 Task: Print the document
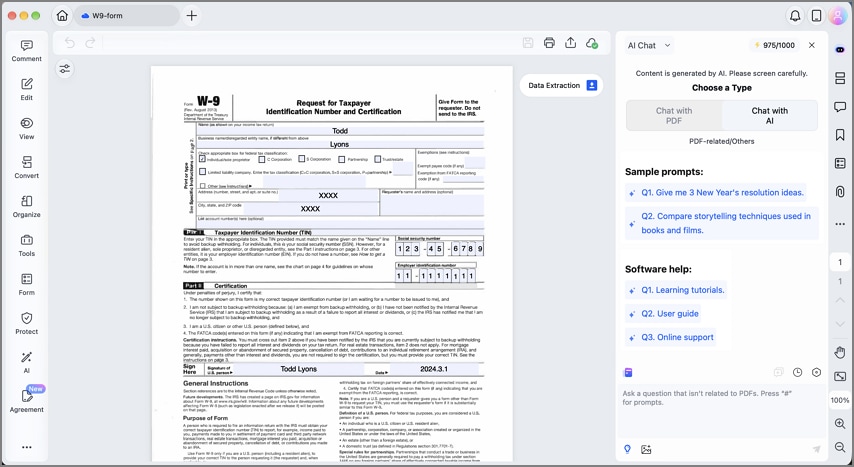tap(549, 43)
